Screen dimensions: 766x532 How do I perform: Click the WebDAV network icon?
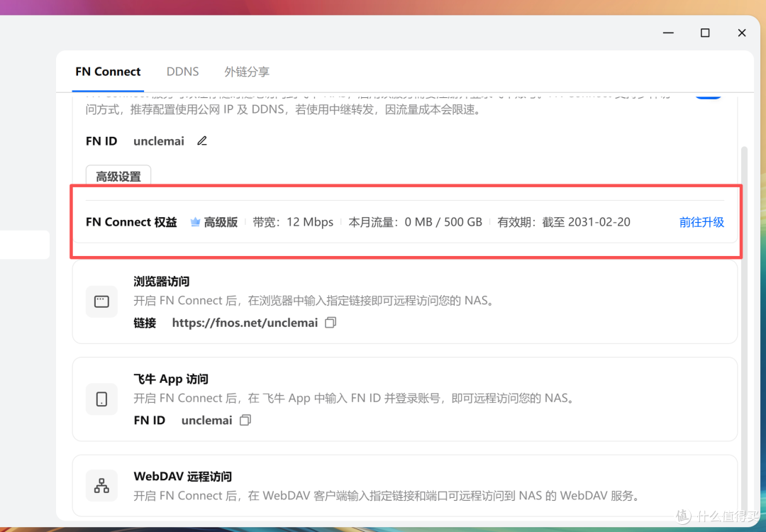point(101,485)
